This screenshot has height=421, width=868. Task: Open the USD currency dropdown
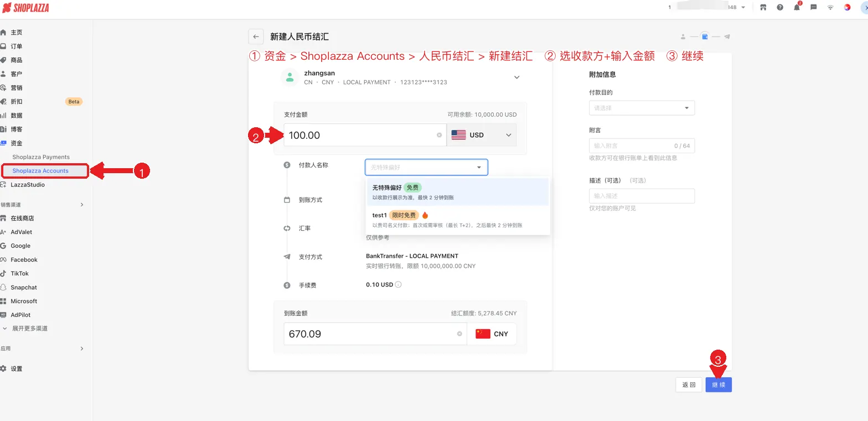(x=482, y=135)
